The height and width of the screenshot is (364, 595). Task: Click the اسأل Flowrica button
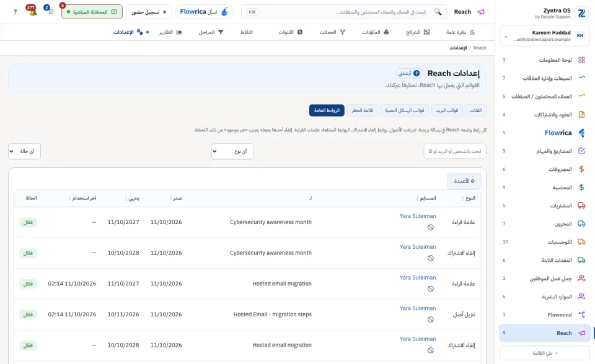coord(205,12)
